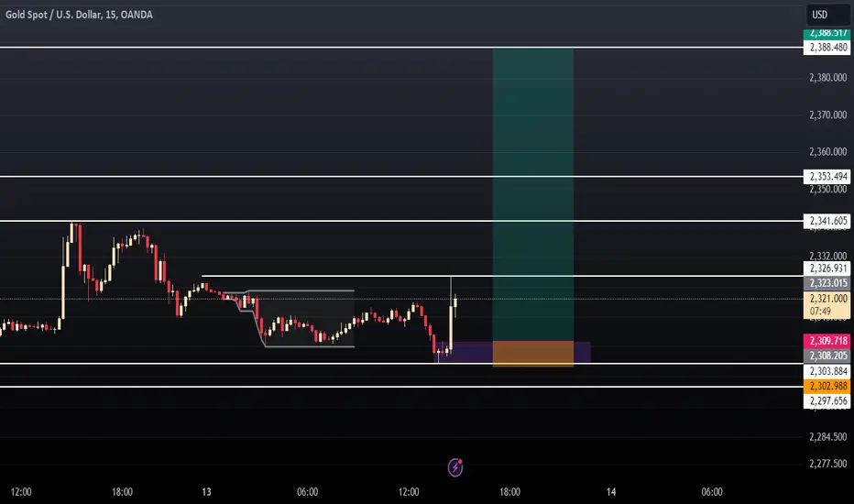Viewport: 854px width, 504px height.
Task: Click the 2,341.605 price label
Action: pos(827,221)
